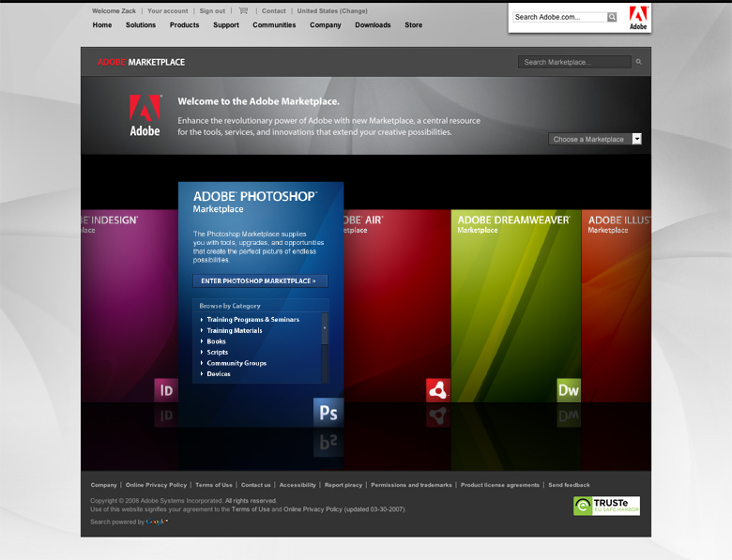Open the Products menu
This screenshot has width=732, height=560.
(x=184, y=25)
